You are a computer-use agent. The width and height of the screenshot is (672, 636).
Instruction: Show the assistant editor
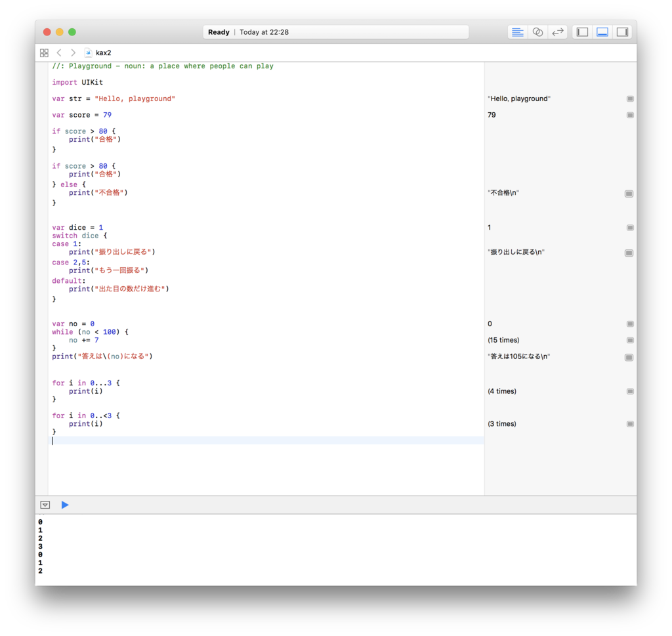coord(537,32)
